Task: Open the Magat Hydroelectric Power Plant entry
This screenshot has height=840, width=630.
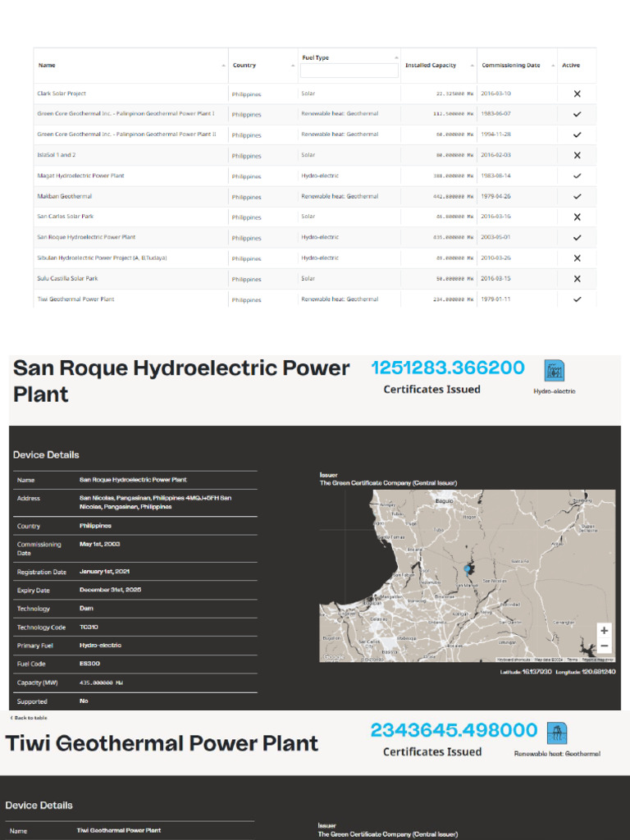Action: pyautogui.click(x=80, y=176)
